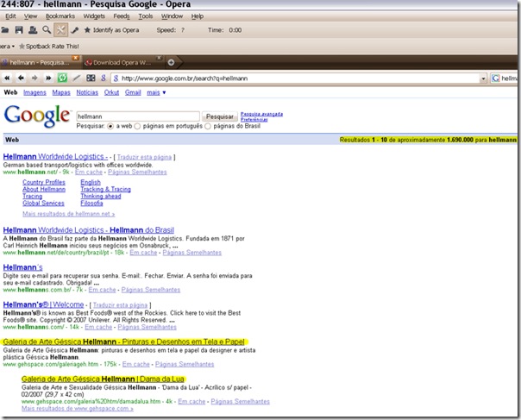Open Thinking ahead sitelink
521x420 pixels.
tap(101, 196)
